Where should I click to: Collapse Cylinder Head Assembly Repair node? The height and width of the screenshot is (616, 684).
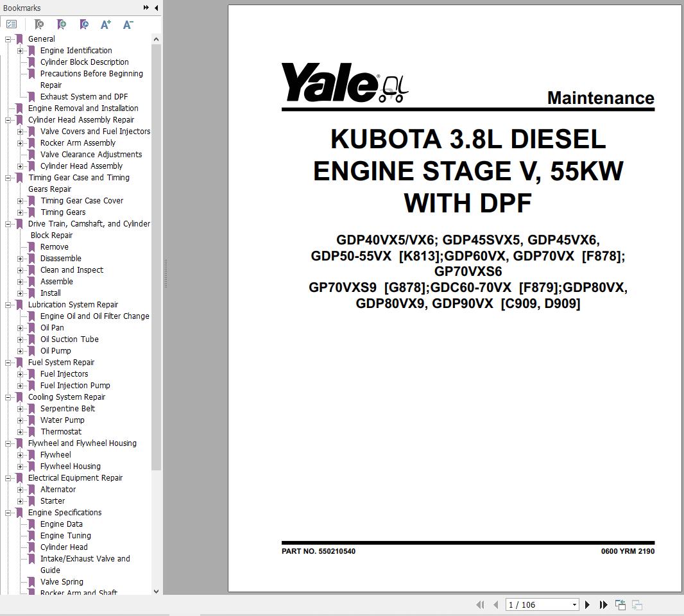click(8, 120)
